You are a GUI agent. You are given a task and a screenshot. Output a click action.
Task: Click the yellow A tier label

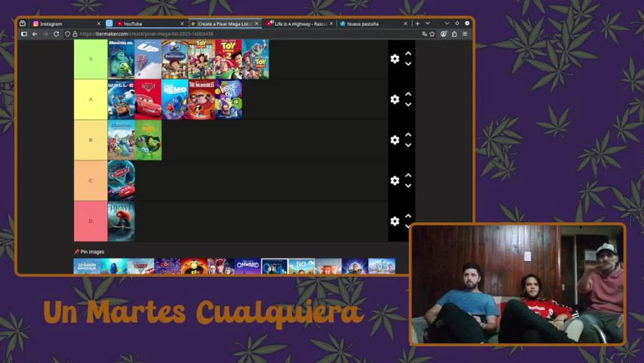91,99
